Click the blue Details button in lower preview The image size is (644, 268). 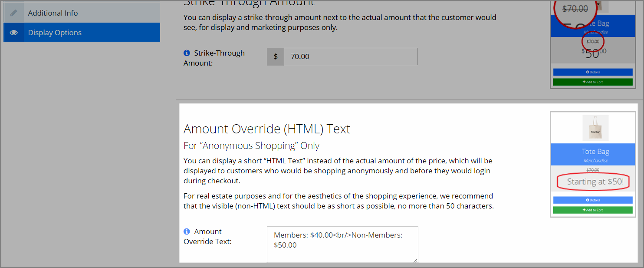pos(593,200)
